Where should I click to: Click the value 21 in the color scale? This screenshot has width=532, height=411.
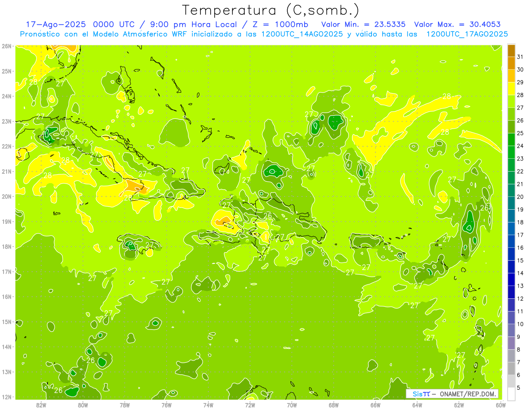pos(520,184)
